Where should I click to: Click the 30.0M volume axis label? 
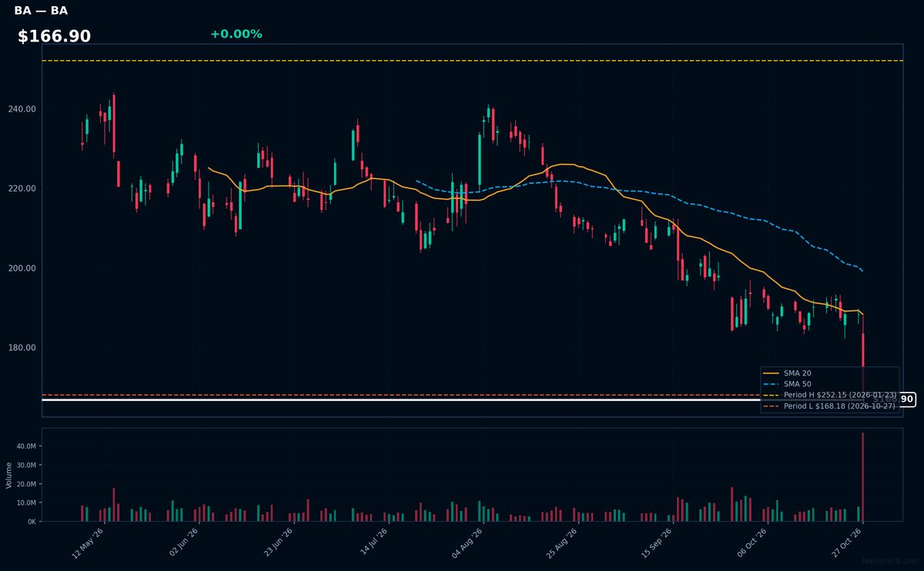point(27,465)
